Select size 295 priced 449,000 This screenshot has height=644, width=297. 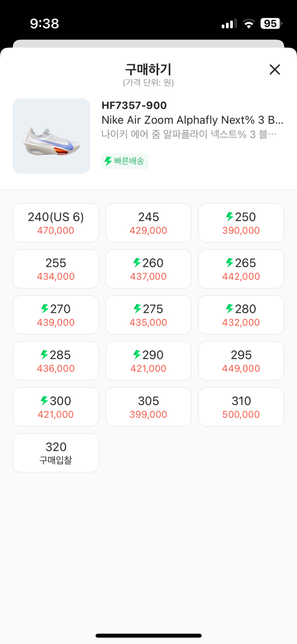coord(241,361)
